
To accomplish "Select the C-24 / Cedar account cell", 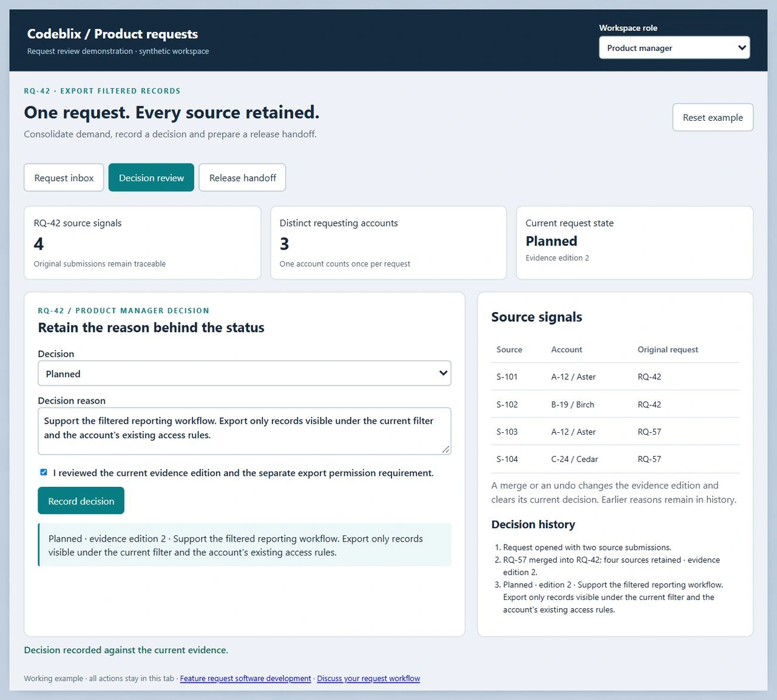I will pos(574,459).
